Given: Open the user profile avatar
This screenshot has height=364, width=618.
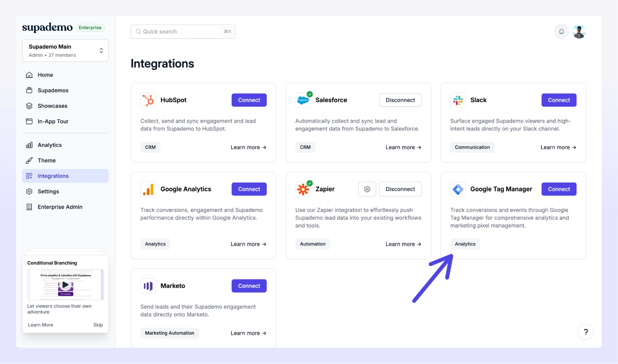Looking at the screenshot, I should click(579, 32).
